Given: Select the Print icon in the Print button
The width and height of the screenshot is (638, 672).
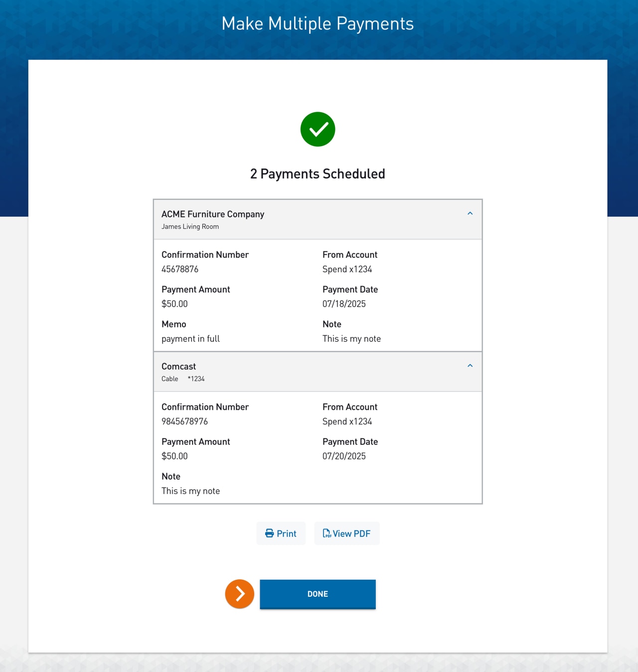Looking at the screenshot, I should pos(269,533).
